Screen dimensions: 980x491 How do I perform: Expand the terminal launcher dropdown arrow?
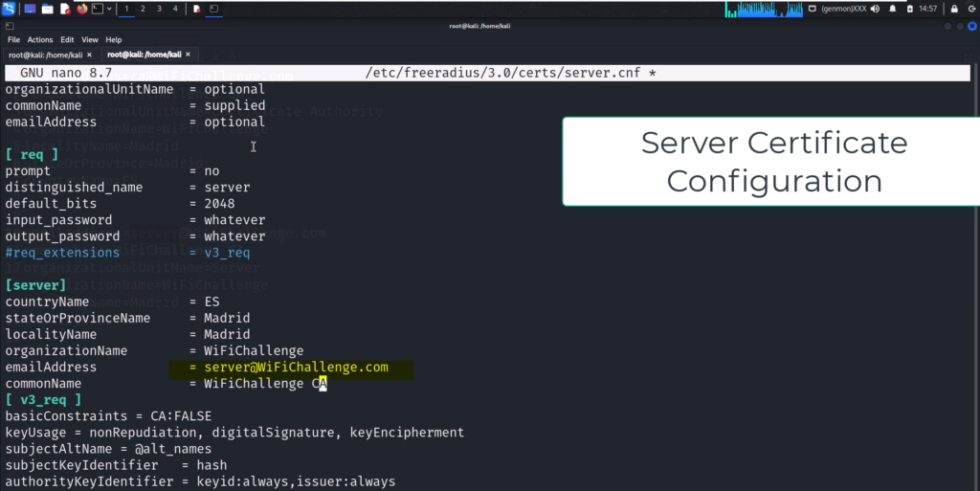pyautogui.click(x=109, y=9)
